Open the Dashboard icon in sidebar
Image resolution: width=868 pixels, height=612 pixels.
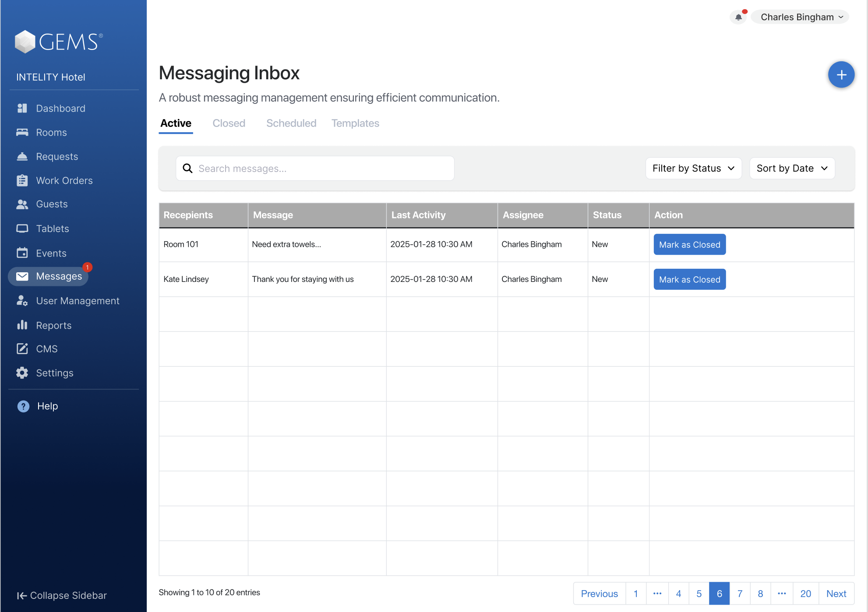point(22,108)
